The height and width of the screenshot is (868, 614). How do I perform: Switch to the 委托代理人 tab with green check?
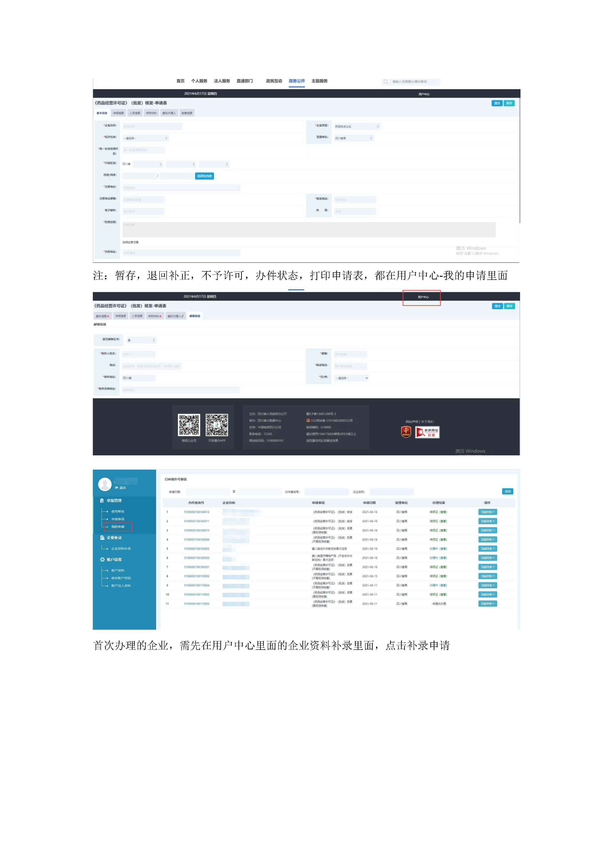click(x=176, y=316)
